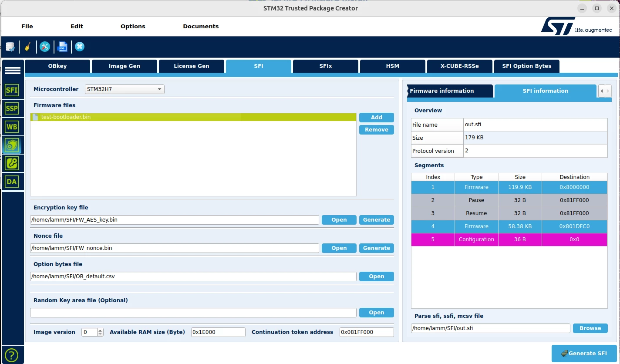Click Generate for the Nonce file
Viewport: 620px width, 364px height.
click(x=376, y=248)
